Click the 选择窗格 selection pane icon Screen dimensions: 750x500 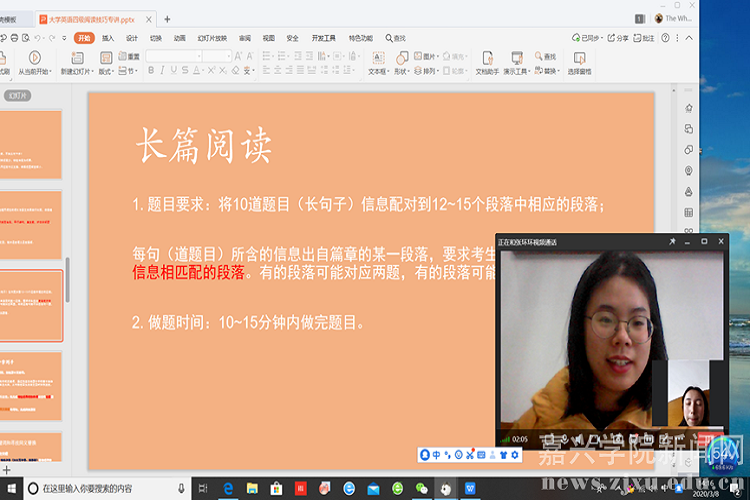(x=579, y=58)
